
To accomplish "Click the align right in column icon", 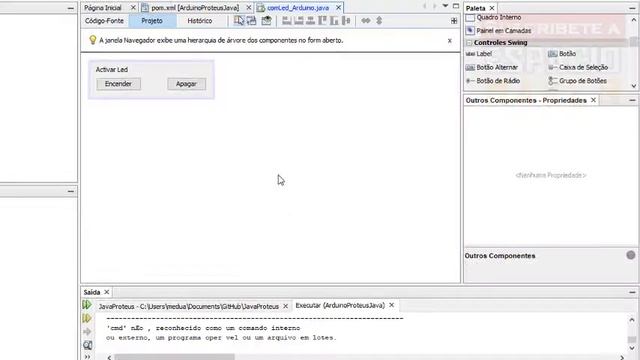I will point(299,20).
